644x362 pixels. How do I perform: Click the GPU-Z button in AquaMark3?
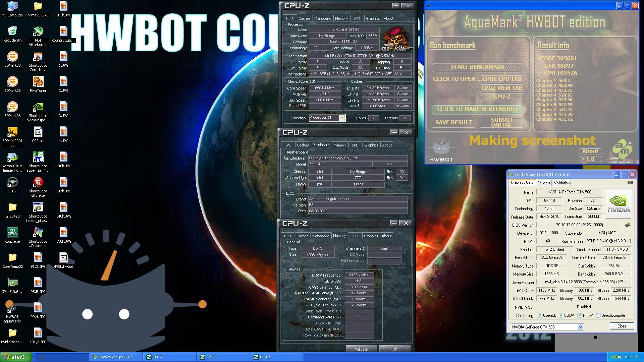[502, 97]
